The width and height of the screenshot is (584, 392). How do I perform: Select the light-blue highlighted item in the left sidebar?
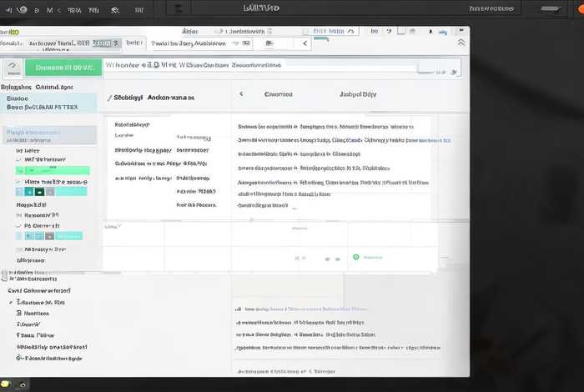48,103
